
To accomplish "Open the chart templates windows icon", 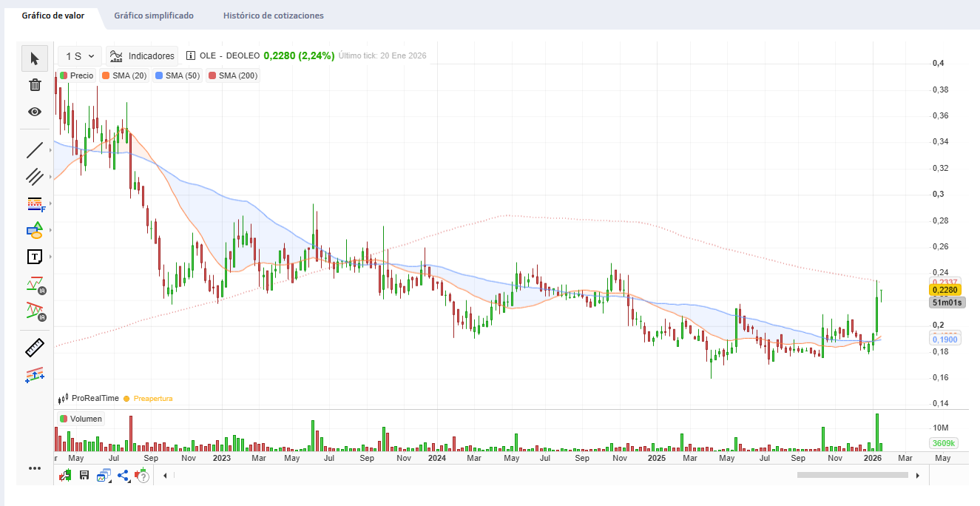I will pos(104,476).
